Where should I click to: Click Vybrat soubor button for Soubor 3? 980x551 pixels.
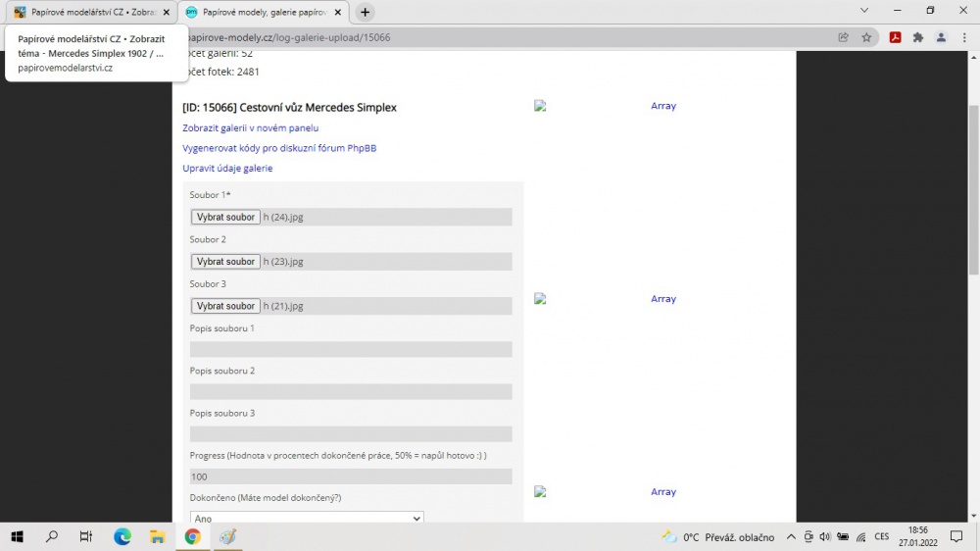(x=225, y=306)
